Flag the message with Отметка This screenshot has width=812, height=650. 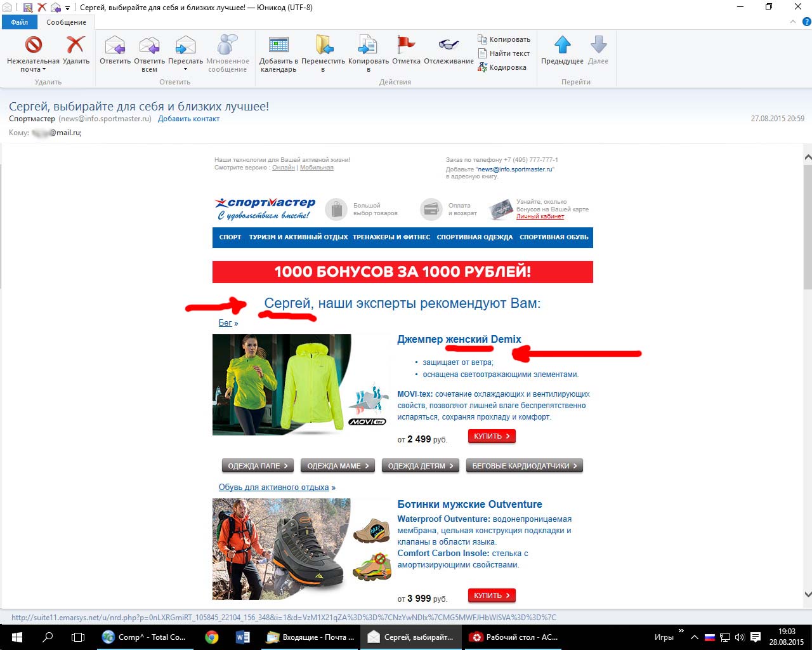click(x=406, y=51)
